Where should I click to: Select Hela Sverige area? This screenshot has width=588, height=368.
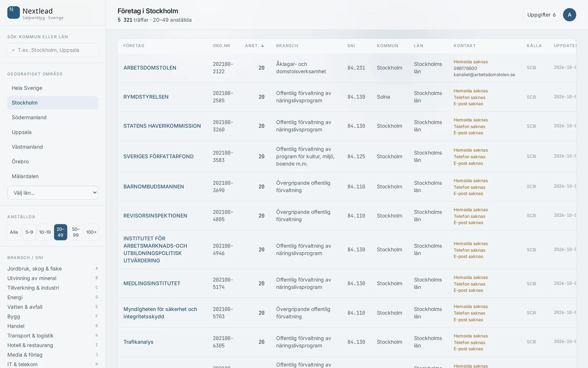[x=53, y=88]
